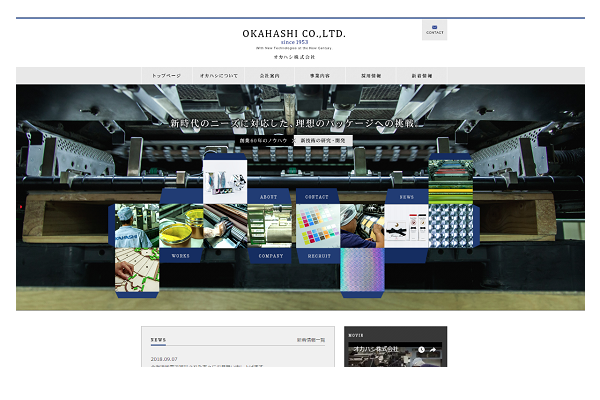Image resolution: width=600 pixels, height=400 pixels.
Task: Click the watch later clock icon on video
Action: [x=421, y=350]
